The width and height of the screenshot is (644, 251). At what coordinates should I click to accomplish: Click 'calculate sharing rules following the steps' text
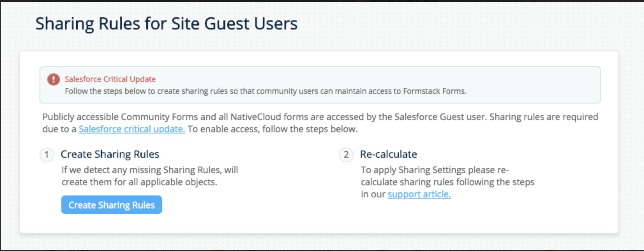coord(447,182)
